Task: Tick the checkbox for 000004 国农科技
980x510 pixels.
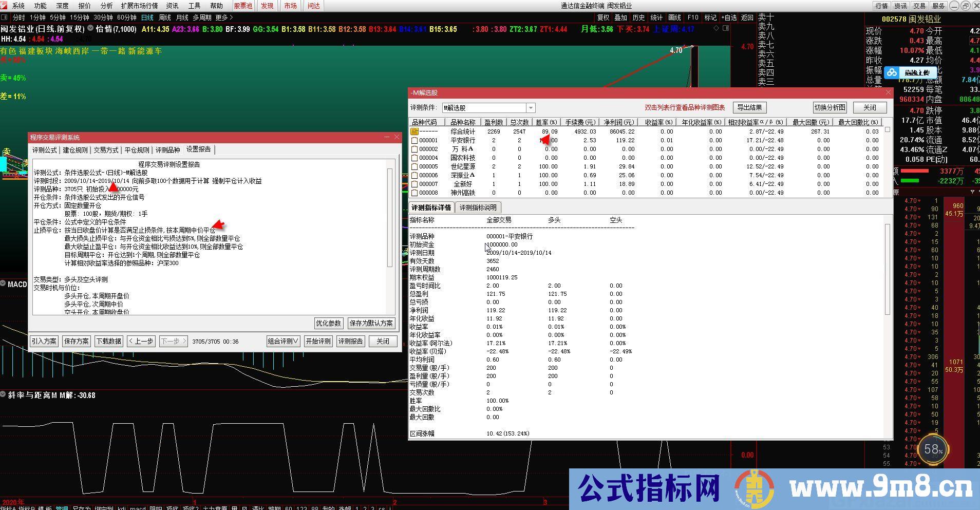Action: [414, 158]
